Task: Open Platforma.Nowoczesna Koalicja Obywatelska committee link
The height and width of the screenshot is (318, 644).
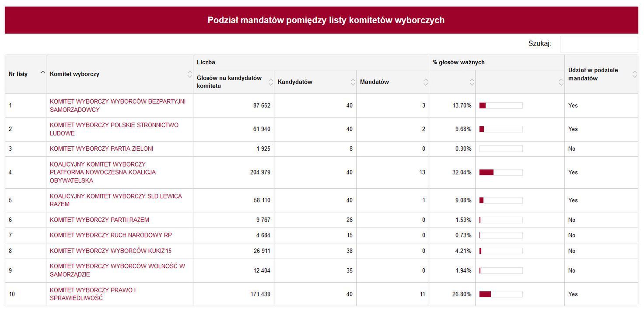Action: (102, 172)
